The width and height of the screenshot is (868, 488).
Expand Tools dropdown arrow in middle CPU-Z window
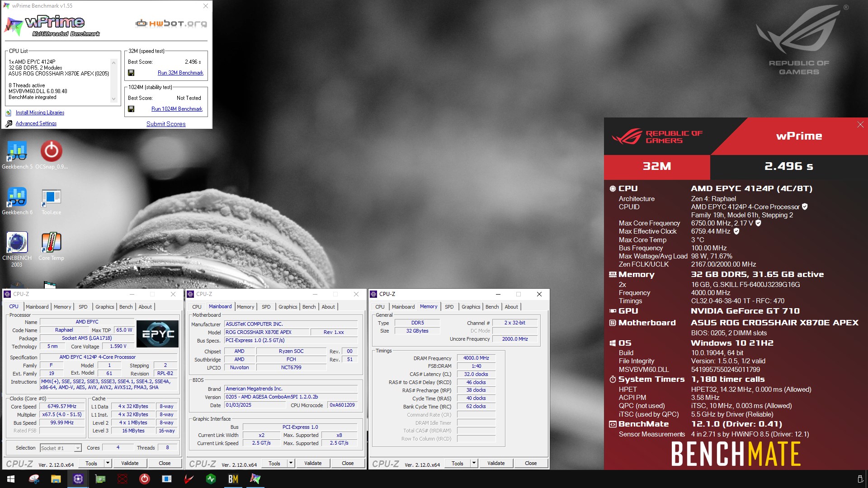click(x=291, y=463)
